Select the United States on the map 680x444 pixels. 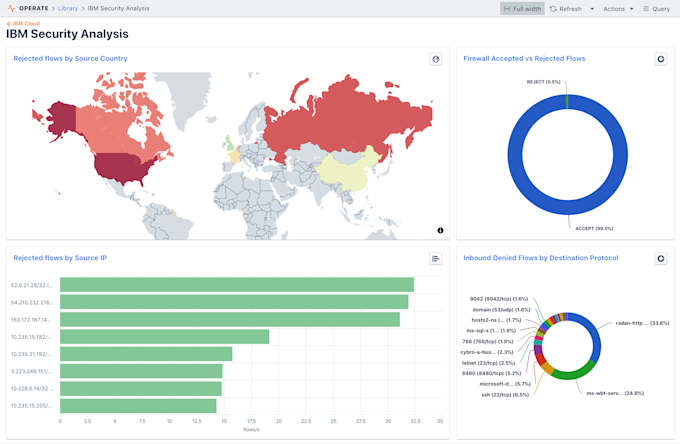click(119, 167)
